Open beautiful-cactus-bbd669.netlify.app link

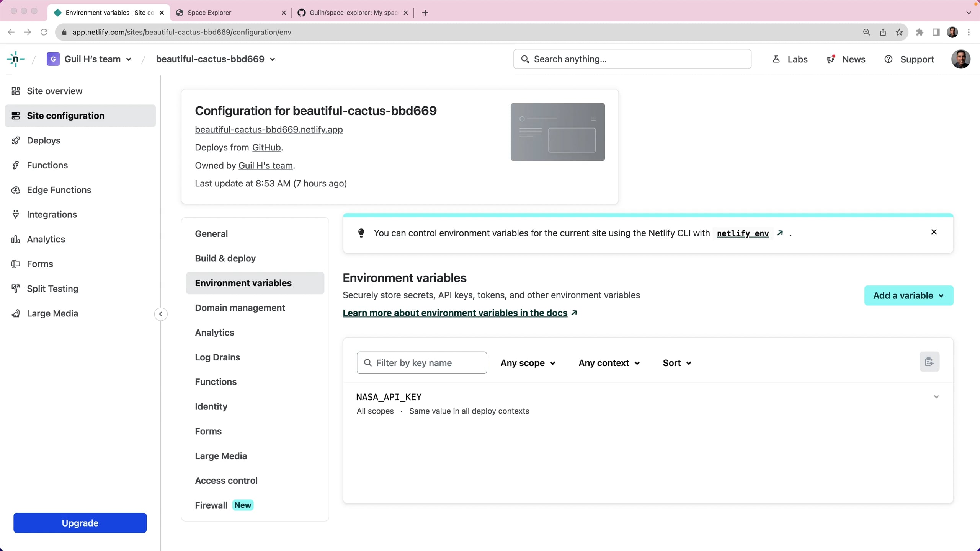tap(269, 129)
